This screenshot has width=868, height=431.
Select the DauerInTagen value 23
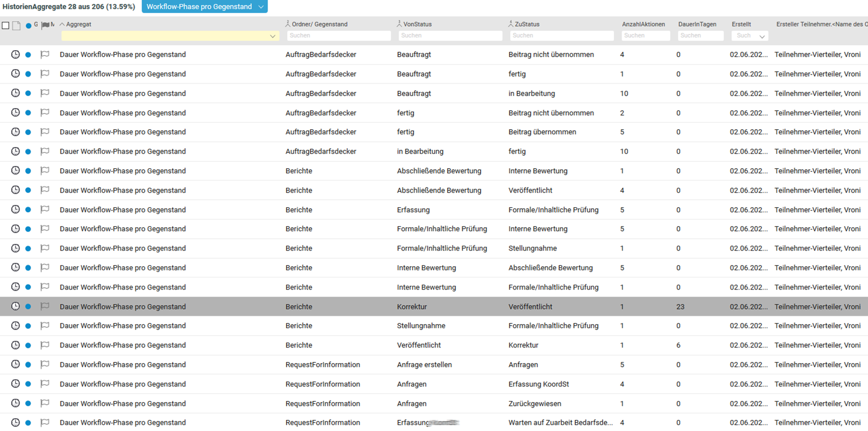pyautogui.click(x=680, y=306)
